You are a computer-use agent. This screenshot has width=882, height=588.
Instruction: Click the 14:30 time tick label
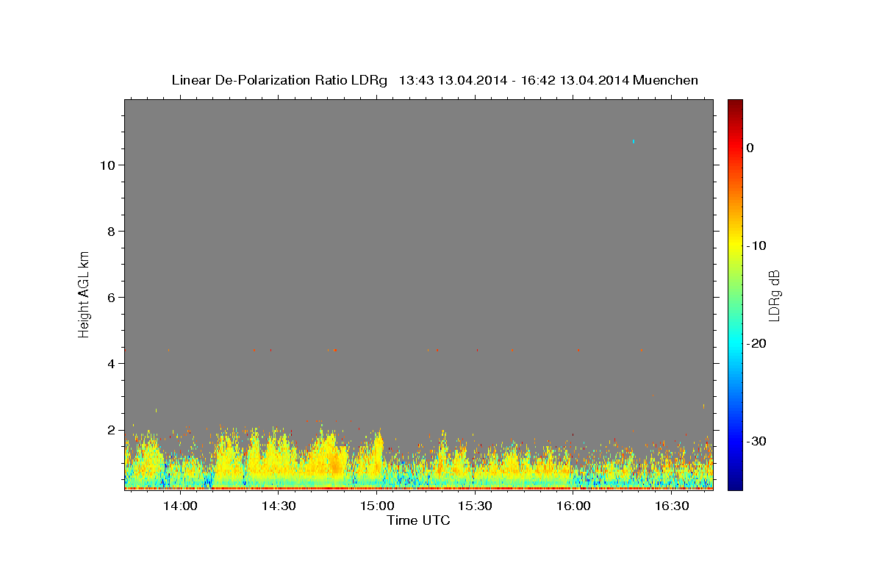278,506
